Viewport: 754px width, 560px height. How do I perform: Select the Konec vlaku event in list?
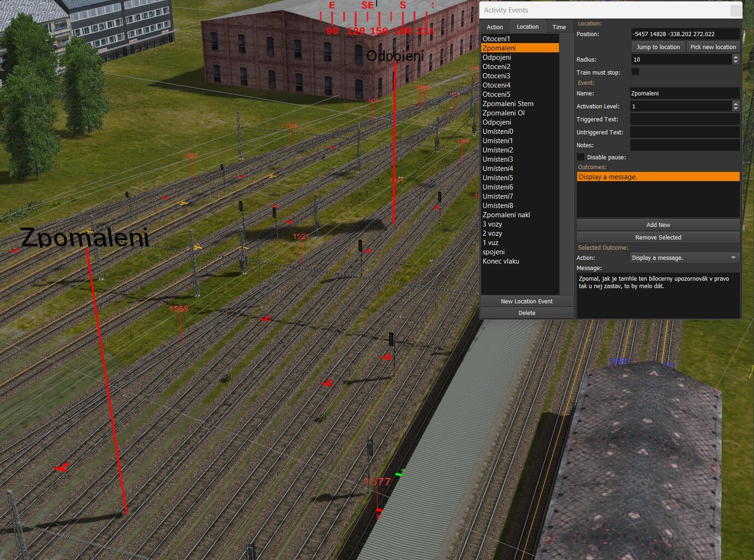tap(501, 261)
